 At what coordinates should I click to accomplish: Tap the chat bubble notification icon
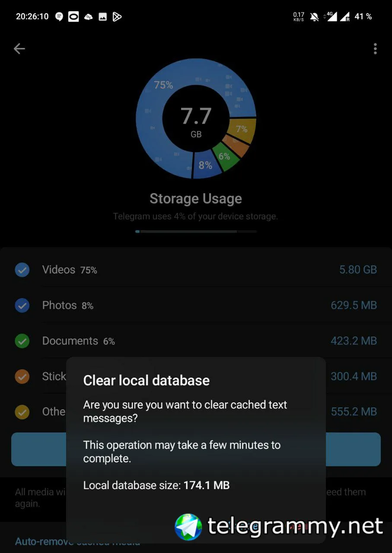pos(59,17)
